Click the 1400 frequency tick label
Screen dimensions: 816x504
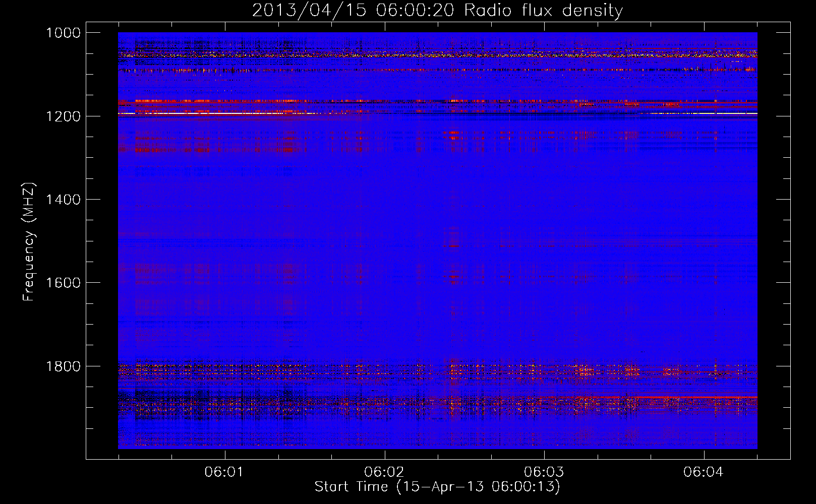pos(63,200)
